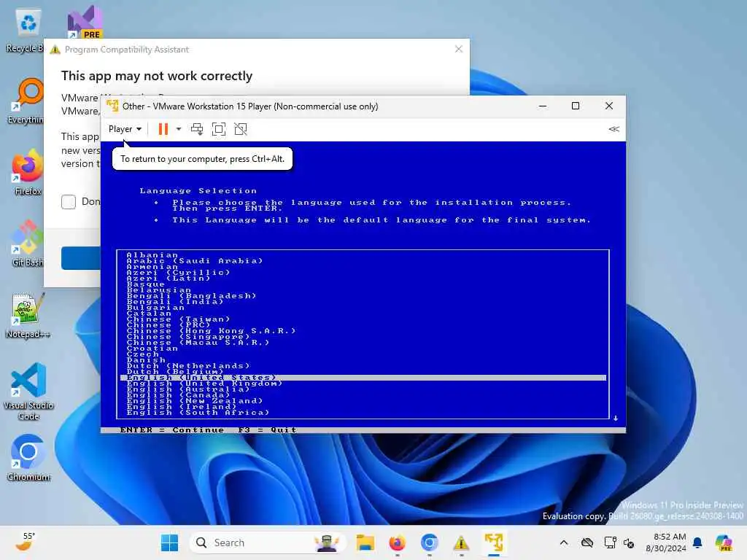Viewport: 747px width, 560px height.
Task: Select Bengali (Bangladesh) language entry
Action: coord(191,296)
